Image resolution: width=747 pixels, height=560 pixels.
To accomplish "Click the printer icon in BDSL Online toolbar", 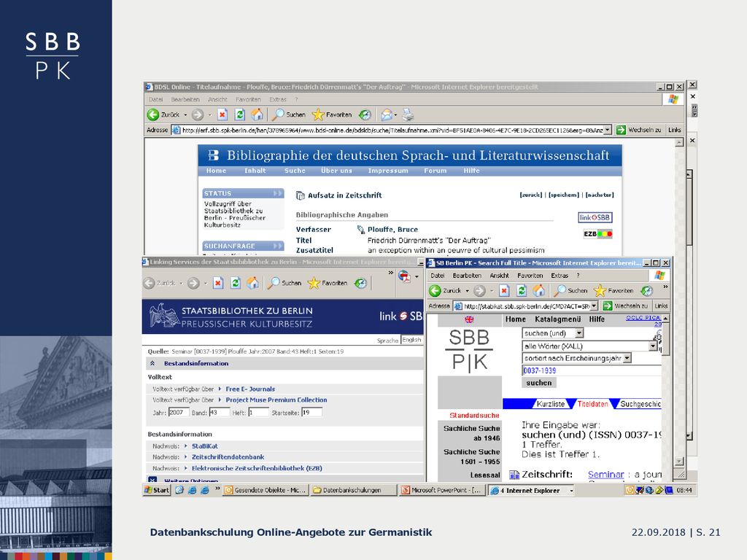I will tap(408, 114).
